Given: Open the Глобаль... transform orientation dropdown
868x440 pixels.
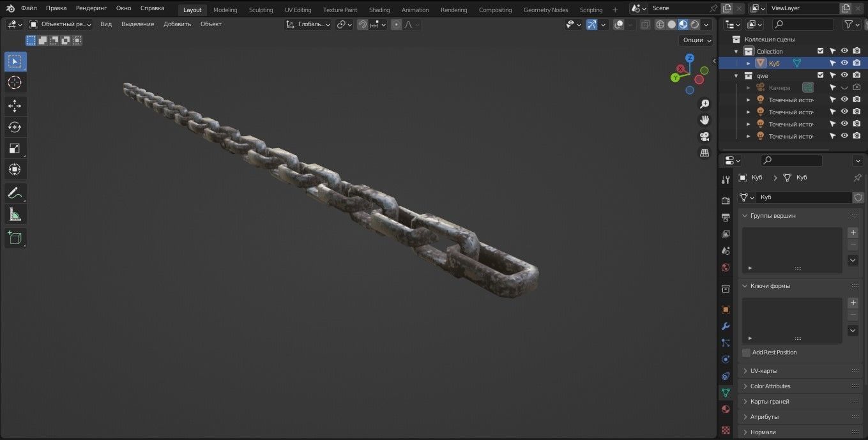Looking at the screenshot, I should (x=308, y=24).
